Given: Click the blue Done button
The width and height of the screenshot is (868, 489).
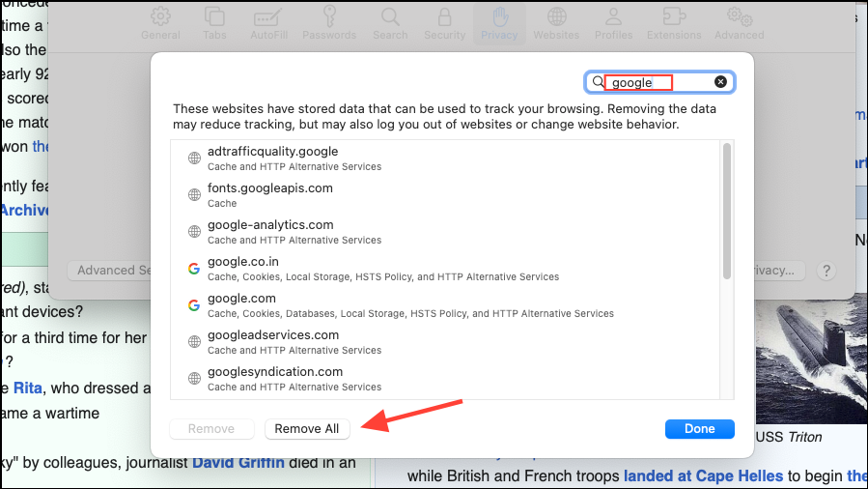Looking at the screenshot, I should [x=700, y=429].
